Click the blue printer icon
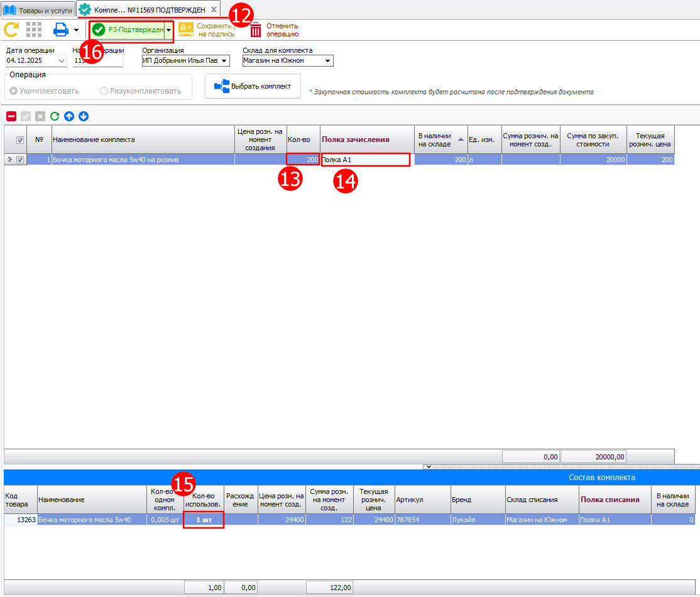The image size is (700, 597). [60, 30]
